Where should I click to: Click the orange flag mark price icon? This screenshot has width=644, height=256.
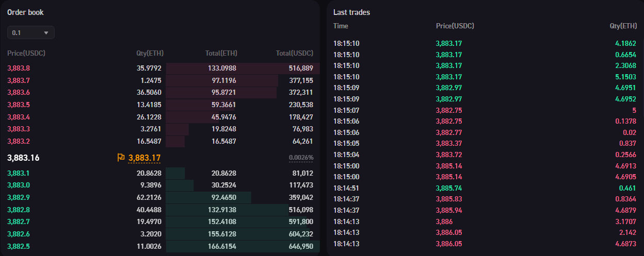(x=121, y=158)
